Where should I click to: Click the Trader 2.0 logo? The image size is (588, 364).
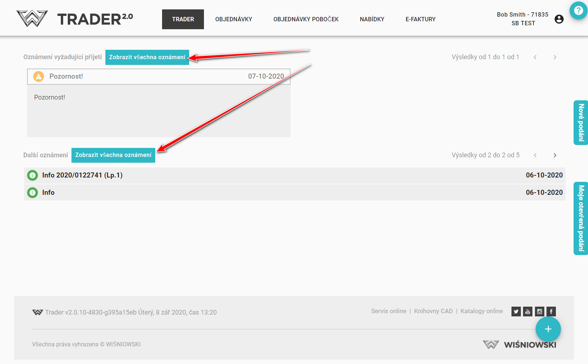75,19
